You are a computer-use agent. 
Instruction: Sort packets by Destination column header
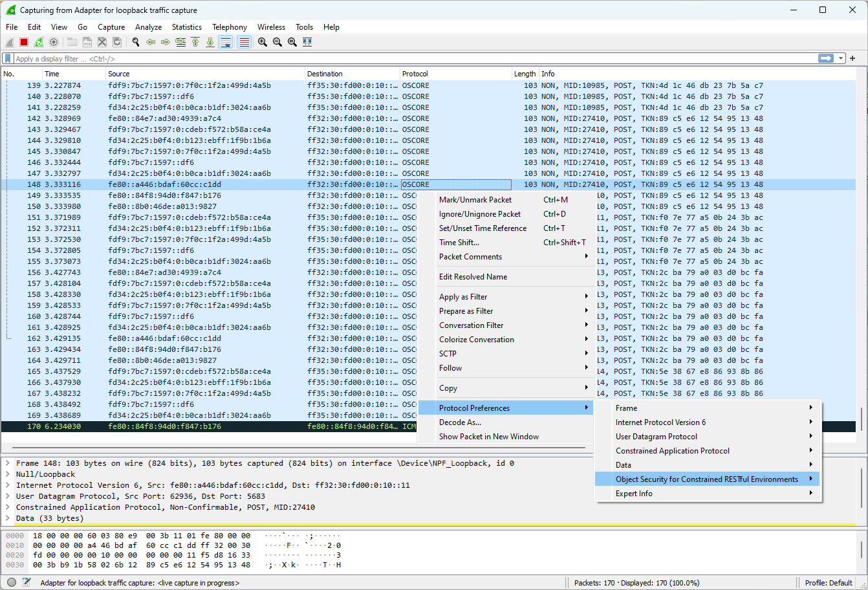point(353,74)
